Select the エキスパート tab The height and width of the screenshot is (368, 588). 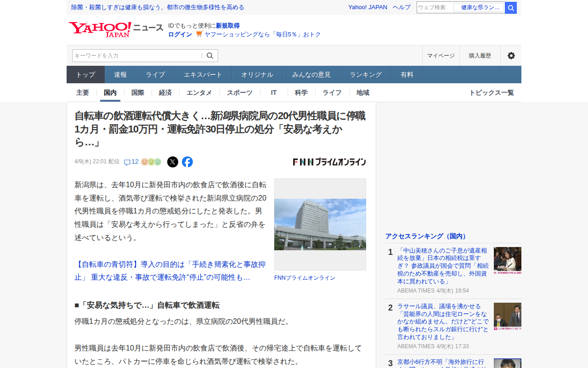(x=203, y=75)
